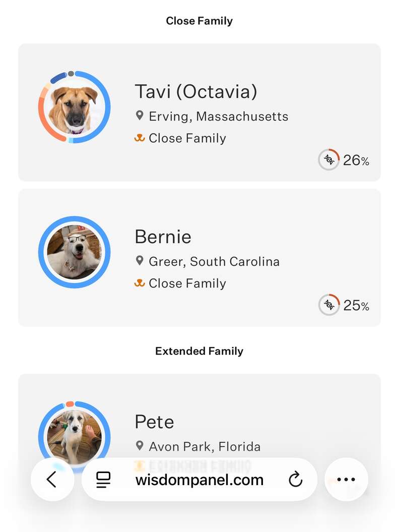Screen dimensions: 399x532
Task: Reload the wisdompanel.com page
Action: pos(295,480)
